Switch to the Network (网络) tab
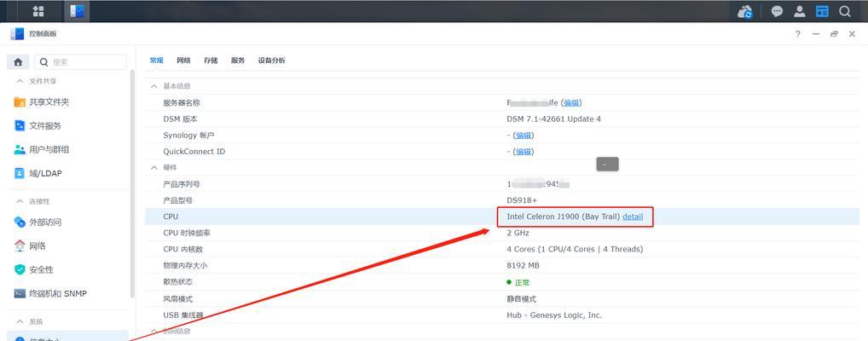 (184, 61)
